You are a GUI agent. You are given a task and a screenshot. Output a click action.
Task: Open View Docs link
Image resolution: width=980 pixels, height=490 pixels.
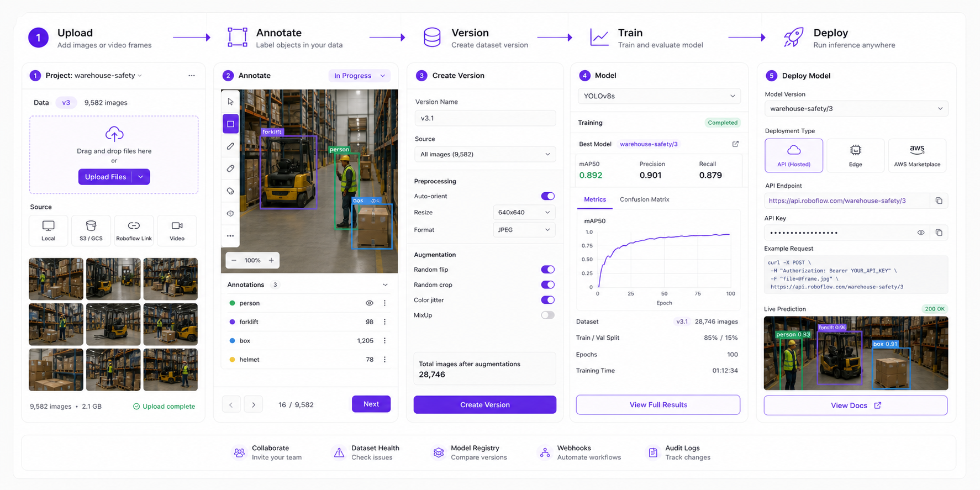click(856, 405)
